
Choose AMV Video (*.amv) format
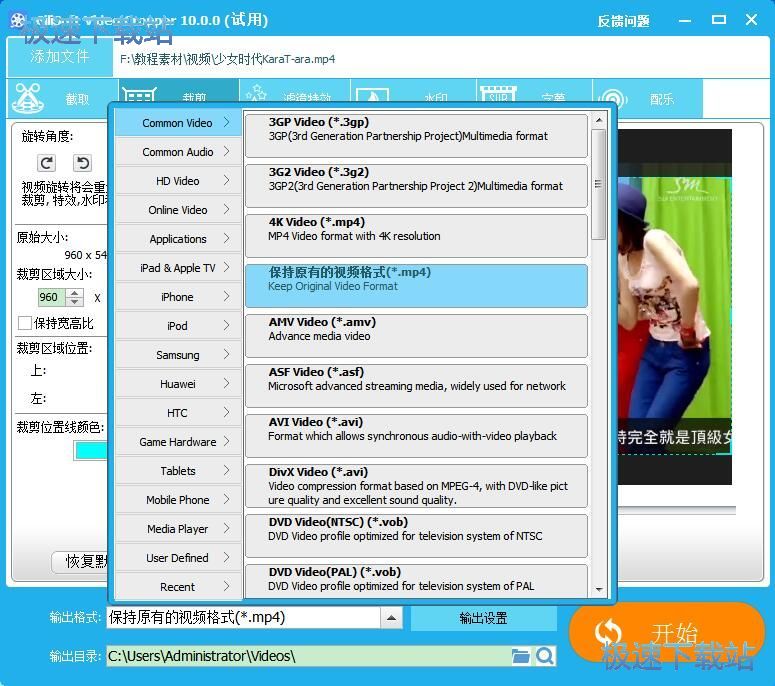[x=416, y=336]
